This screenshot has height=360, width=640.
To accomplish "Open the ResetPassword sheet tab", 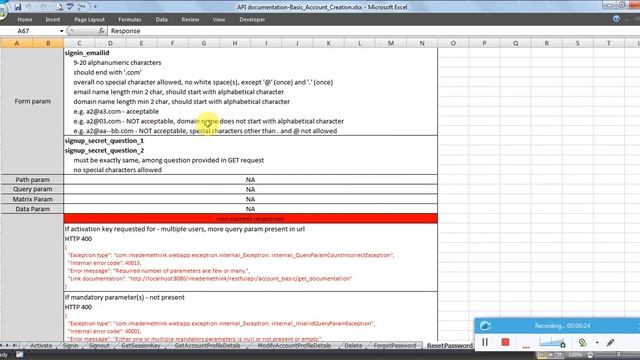I will click(x=449, y=346).
